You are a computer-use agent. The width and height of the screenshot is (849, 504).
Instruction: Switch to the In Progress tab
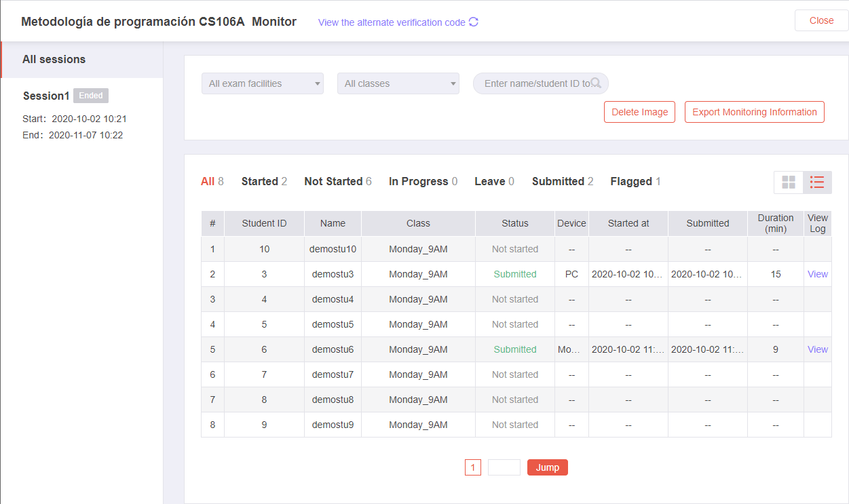click(x=423, y=181)
